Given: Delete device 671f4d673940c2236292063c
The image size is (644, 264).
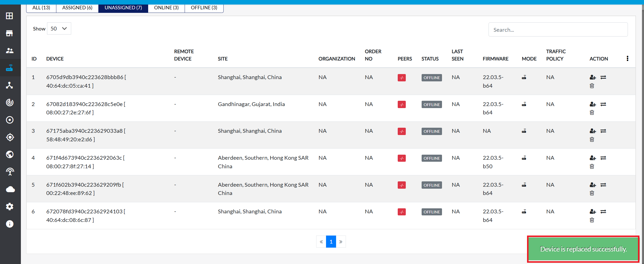Looking at the screenshot, I should 592,167.
